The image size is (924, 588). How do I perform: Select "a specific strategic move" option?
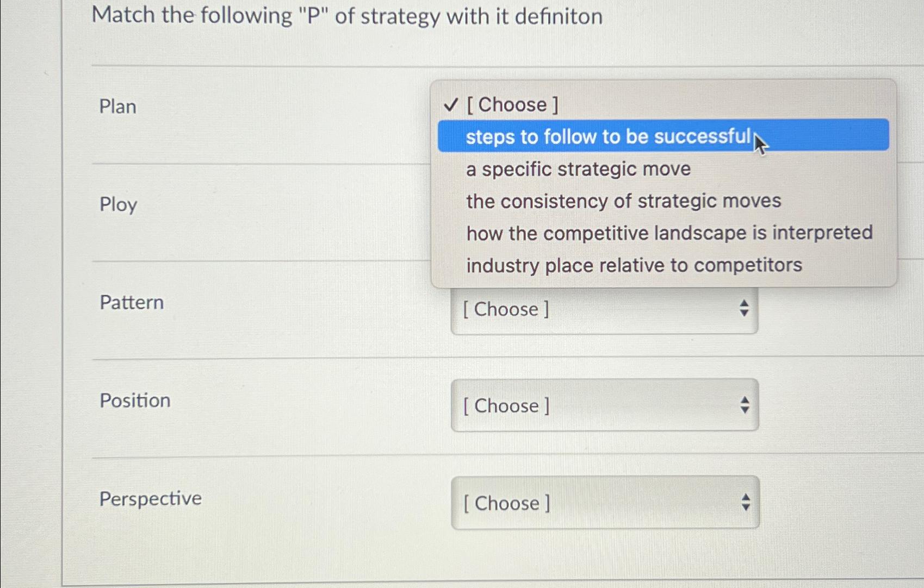tap(578, 169)
